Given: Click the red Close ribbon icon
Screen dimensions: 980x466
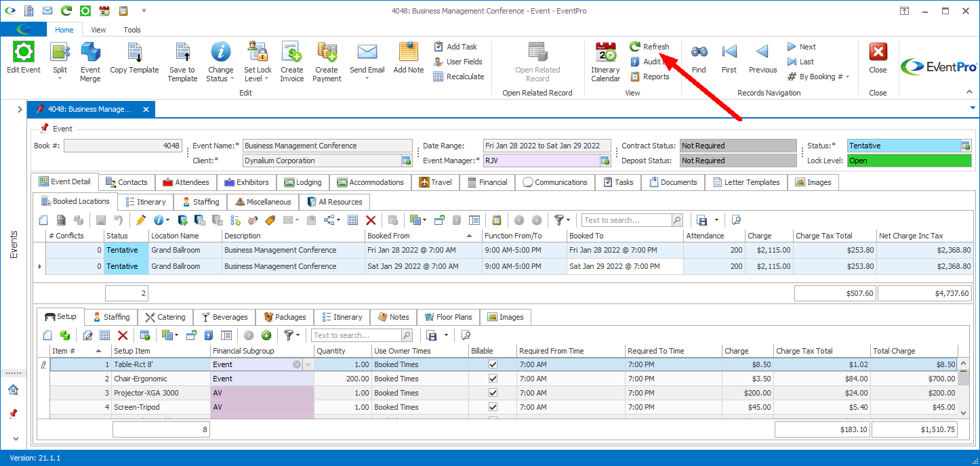Looking at the screenshot, I should coord(878,52).
